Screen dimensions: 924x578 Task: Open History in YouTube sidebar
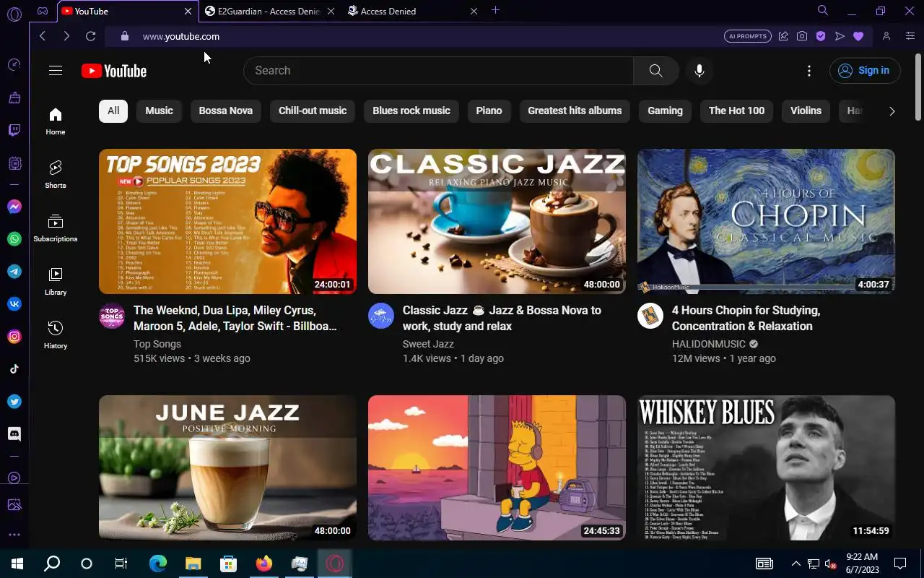[x=56, y=335]
